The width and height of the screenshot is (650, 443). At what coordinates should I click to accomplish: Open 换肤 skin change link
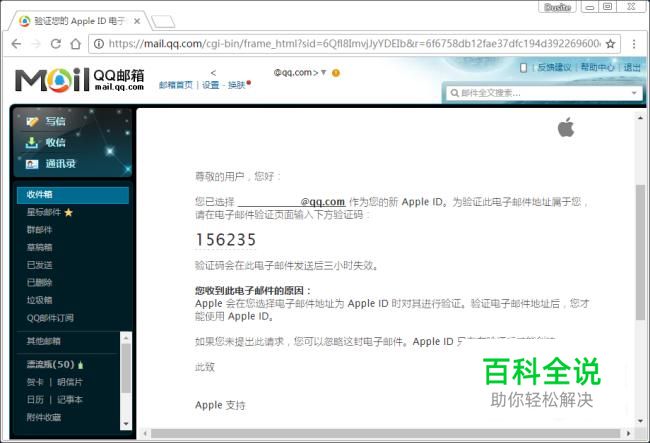tap(236, 85)
